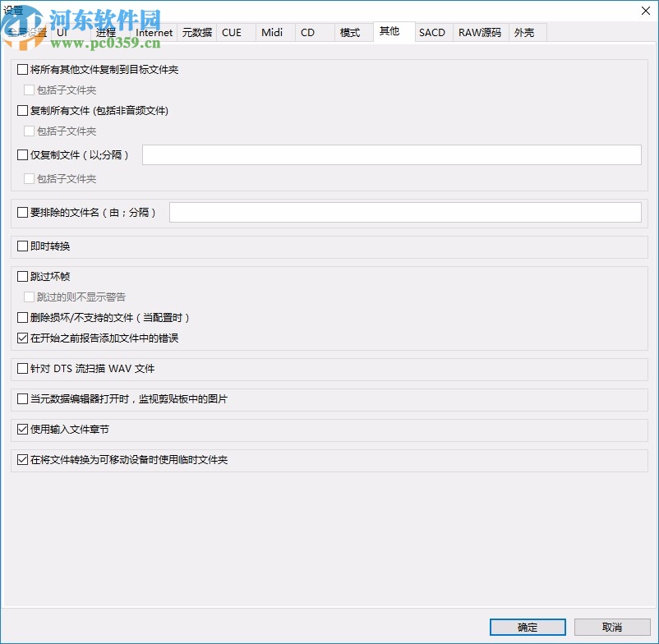Uncheck reporting errors before starting
Screen dimensions: 659x644
[22, 338]
